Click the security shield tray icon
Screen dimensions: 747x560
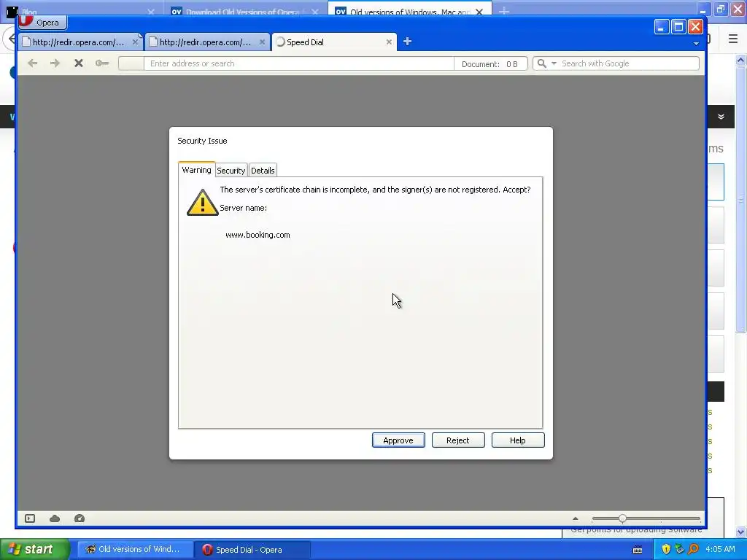click(666, 549)
